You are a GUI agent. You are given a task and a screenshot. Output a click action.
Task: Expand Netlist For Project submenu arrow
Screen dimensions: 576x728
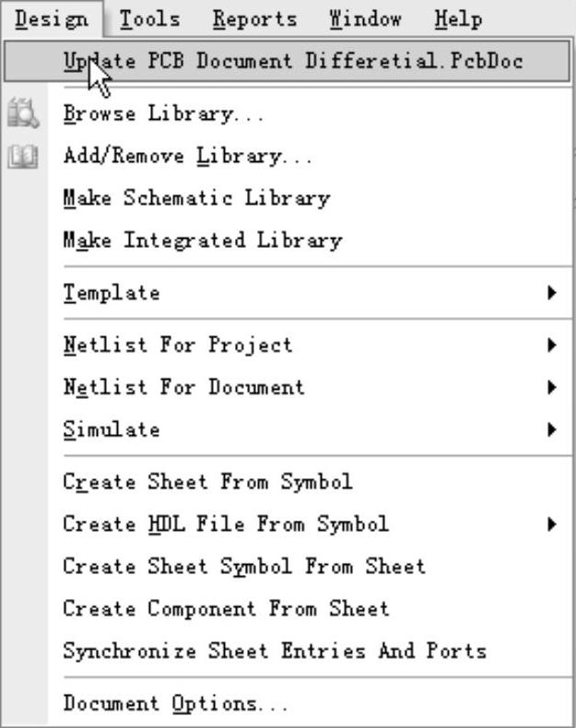551,346
